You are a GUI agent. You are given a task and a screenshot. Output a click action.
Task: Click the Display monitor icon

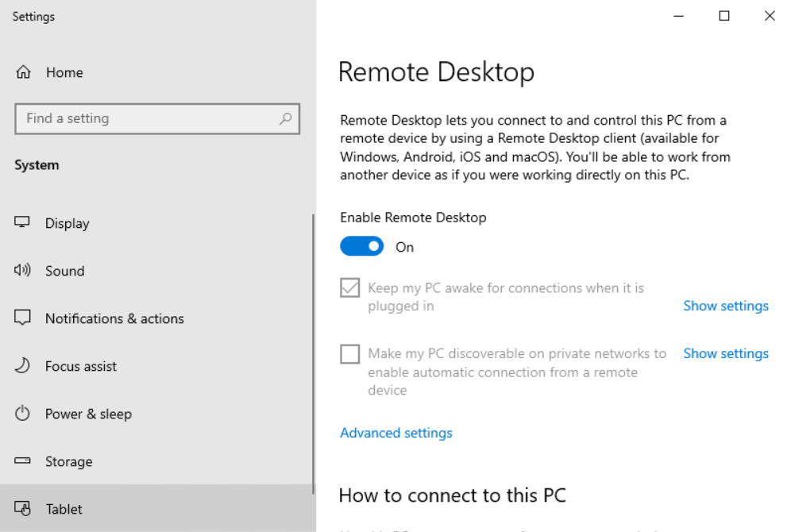(x=22, y=222)
